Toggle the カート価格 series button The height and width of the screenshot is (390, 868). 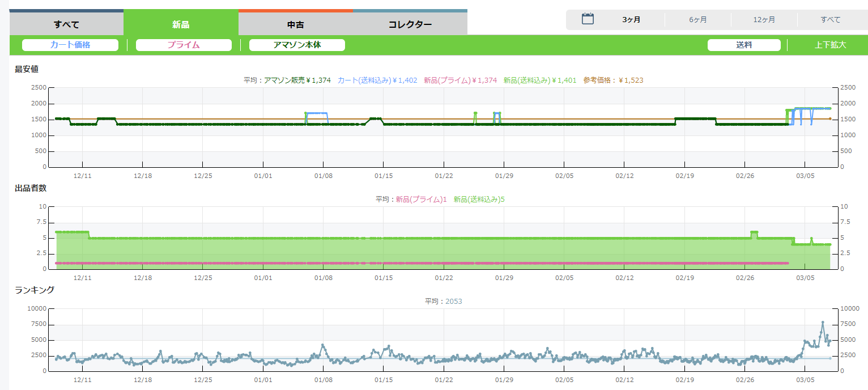click(x=70, y=45)
